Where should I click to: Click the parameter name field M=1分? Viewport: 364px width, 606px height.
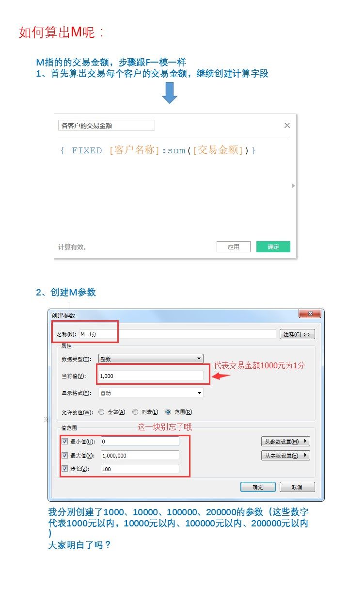coord(177,334)
